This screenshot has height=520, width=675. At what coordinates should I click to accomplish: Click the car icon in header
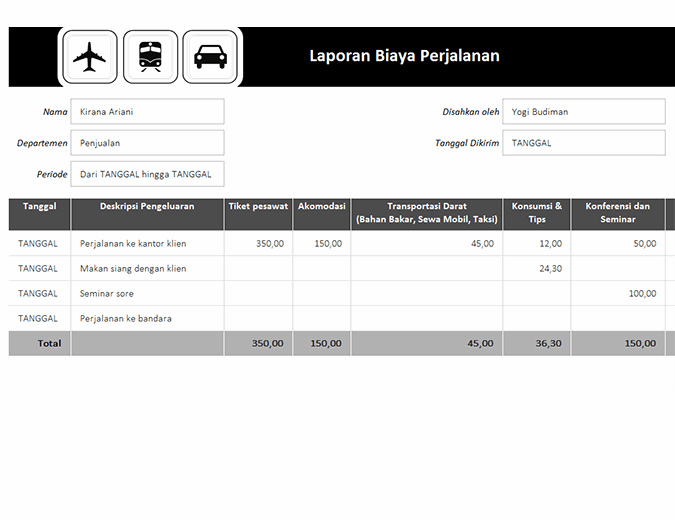pyautogui.click(x=210, y=57)
